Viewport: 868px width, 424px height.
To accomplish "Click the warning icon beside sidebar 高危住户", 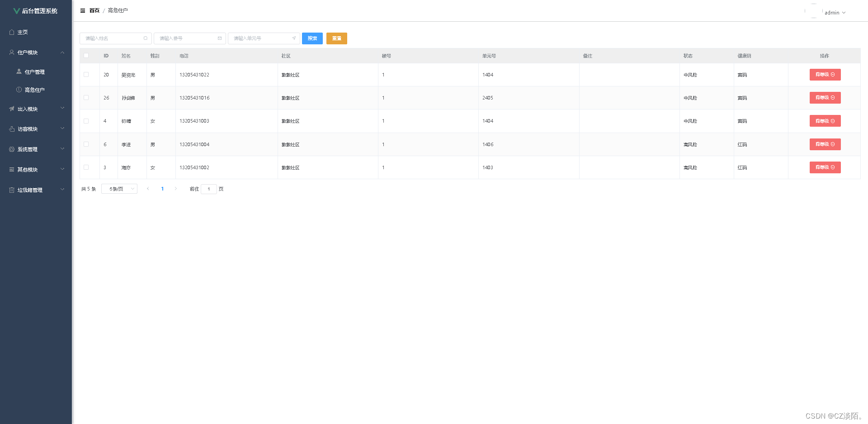I will 19,90.
